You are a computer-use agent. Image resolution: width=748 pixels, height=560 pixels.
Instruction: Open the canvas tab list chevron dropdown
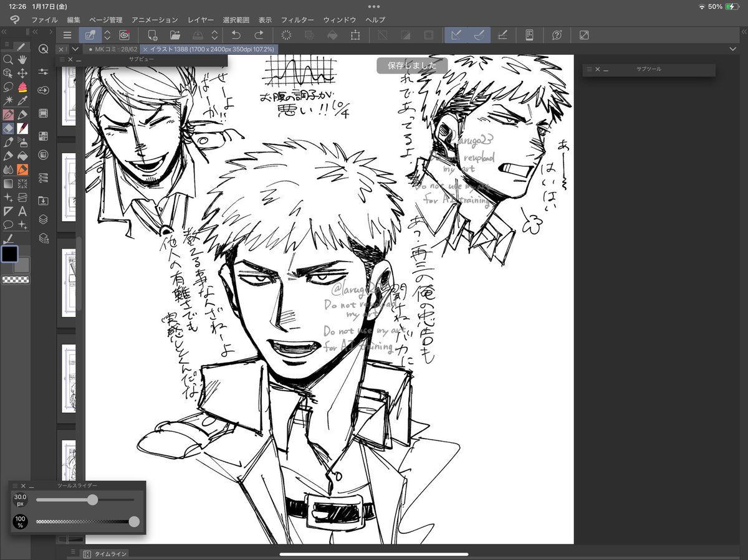tap(75, 49)
